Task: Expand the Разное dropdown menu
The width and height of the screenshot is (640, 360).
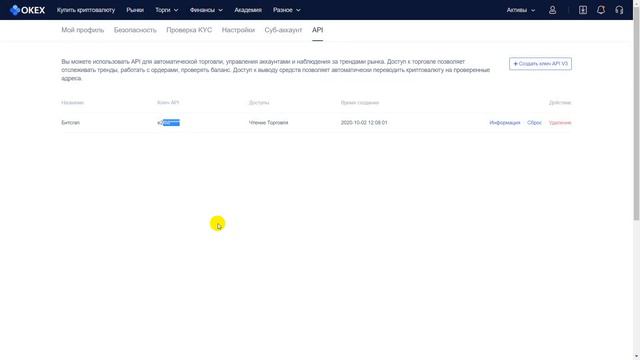Action: [287, 10]
